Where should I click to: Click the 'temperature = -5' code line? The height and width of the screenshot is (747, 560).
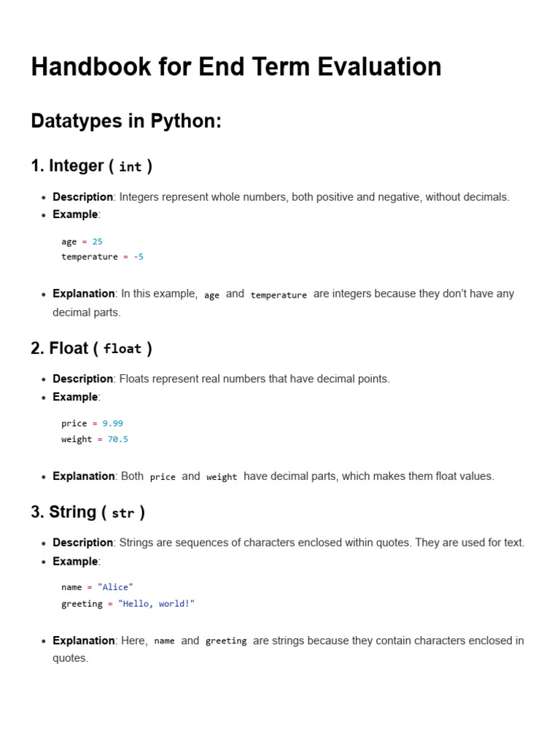pos(102,257)
